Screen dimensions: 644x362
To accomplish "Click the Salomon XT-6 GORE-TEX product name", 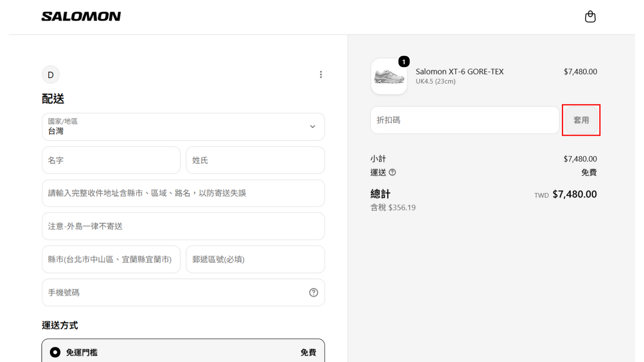I will pos(460,71).
